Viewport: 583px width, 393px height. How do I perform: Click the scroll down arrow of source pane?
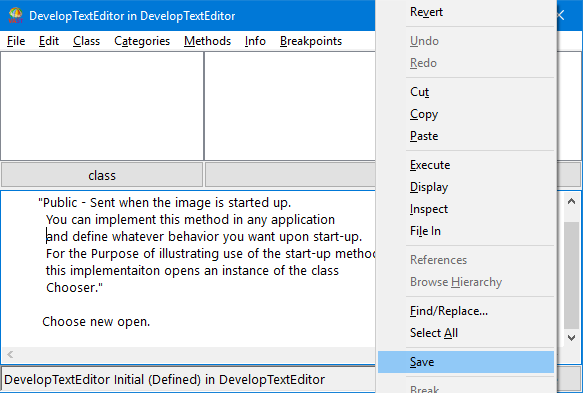click(571, 338)
